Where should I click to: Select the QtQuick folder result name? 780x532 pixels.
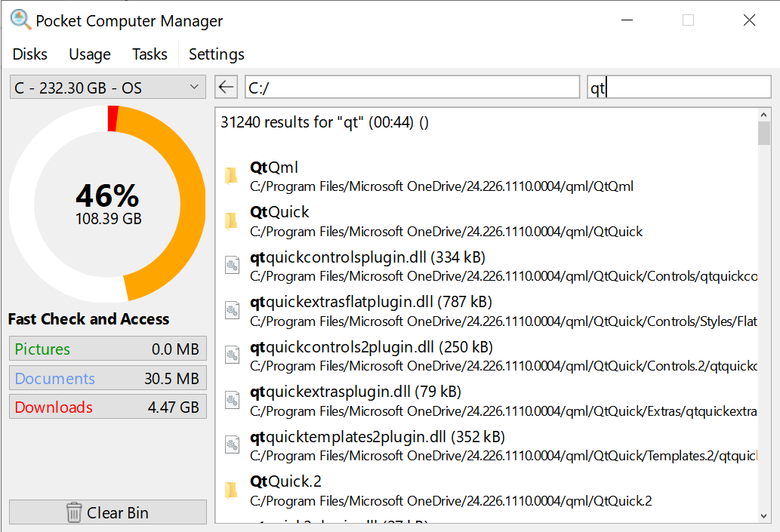point(279,212)
